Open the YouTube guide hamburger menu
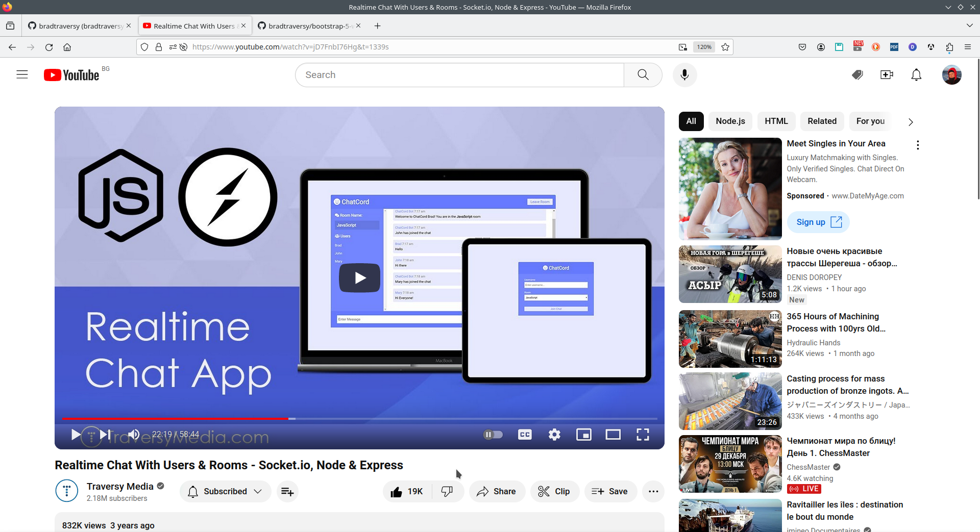This screenshot has height=532, width=980. point(22,75)
